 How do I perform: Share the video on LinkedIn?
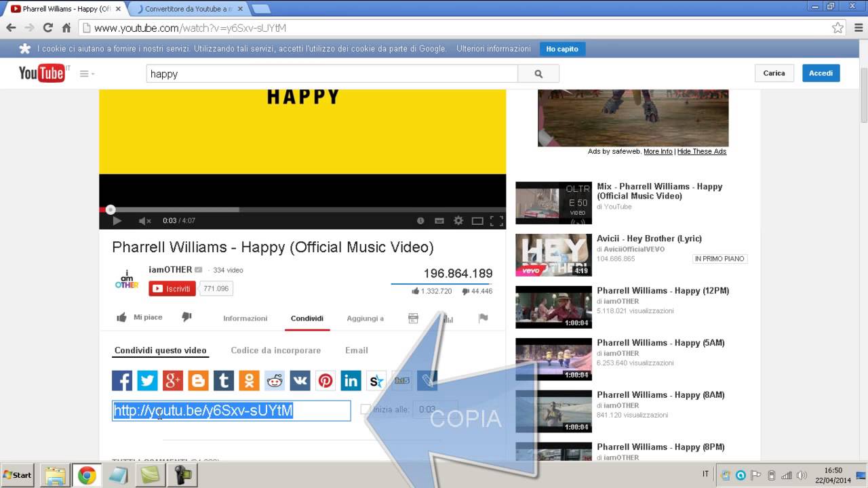point(351,380)
